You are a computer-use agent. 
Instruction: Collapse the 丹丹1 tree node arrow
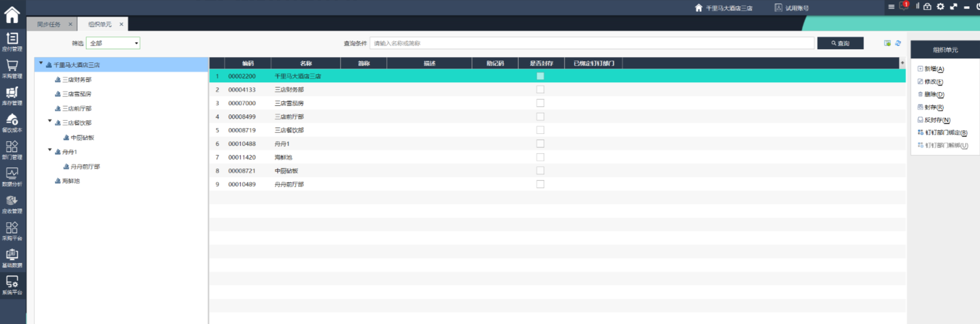tap(50, 151)
